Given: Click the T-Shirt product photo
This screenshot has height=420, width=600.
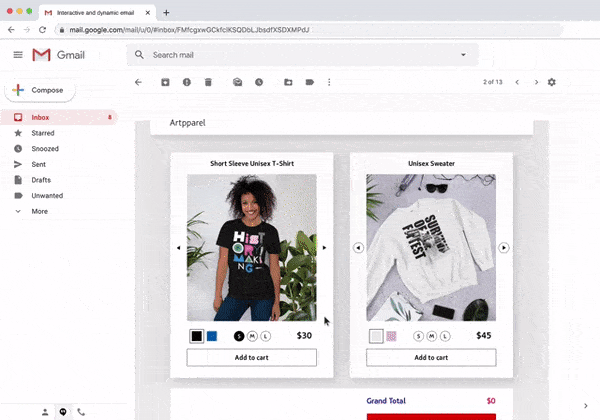Looking at the screenshot, I should coord(252,248).
